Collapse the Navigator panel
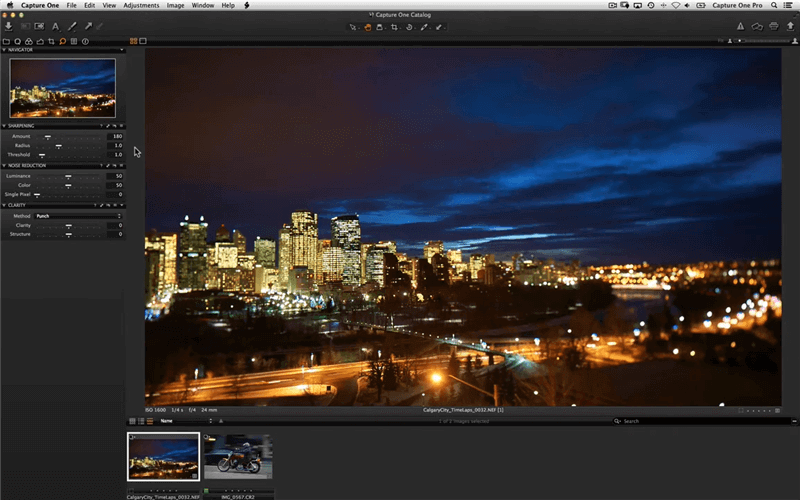 click(4, 50)
